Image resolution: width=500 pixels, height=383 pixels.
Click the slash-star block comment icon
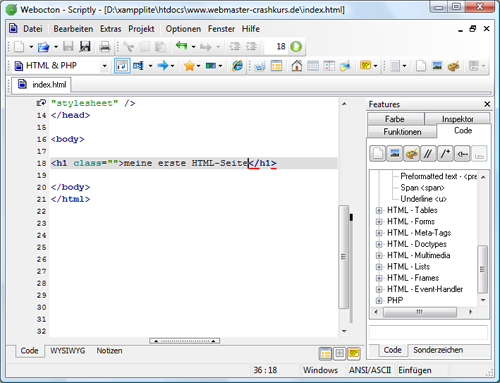coord(445,154)
